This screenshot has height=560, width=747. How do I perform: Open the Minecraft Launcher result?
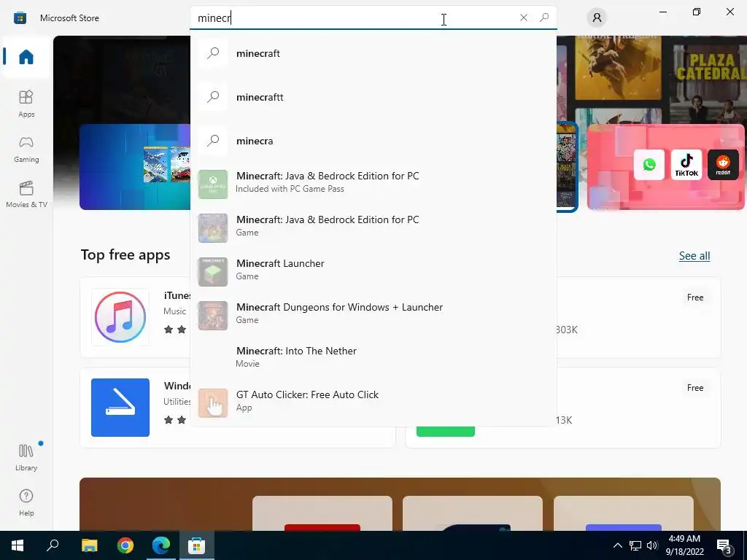[373, 271]
